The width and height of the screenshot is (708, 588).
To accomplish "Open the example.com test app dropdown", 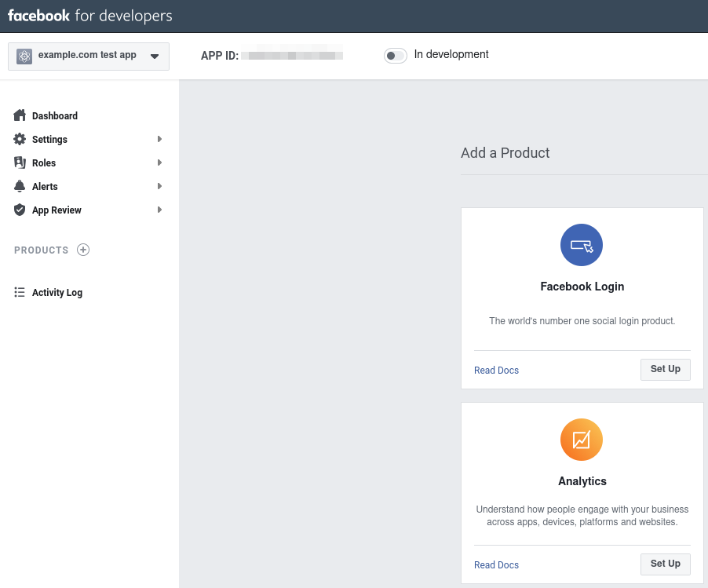I will (89, 56).
